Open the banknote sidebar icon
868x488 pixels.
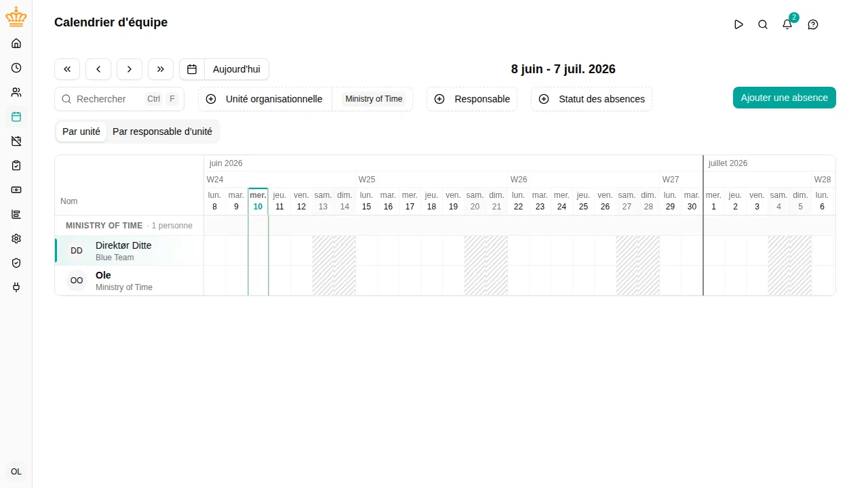point(16,190)
